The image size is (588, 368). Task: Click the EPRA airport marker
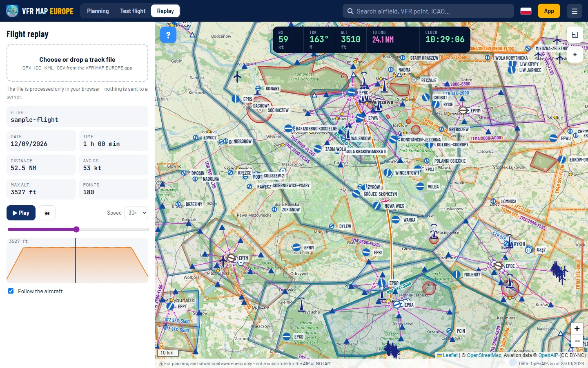(396, 304)
